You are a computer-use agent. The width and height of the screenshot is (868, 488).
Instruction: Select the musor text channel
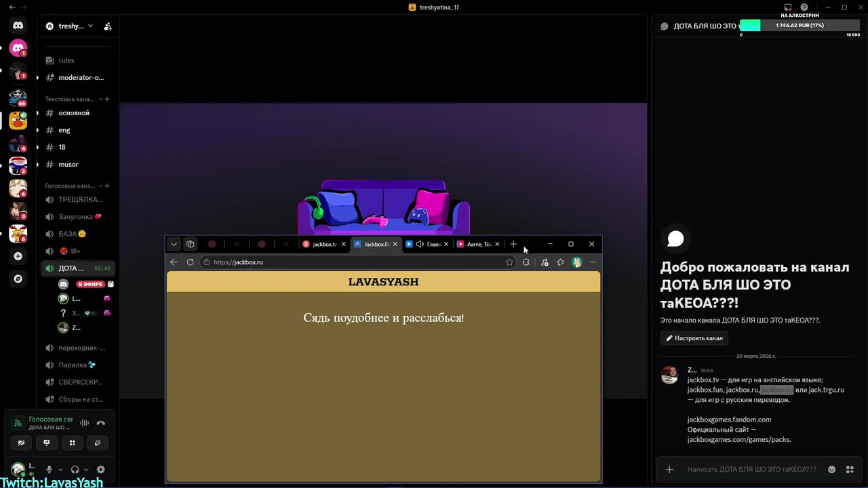[78, 164]
